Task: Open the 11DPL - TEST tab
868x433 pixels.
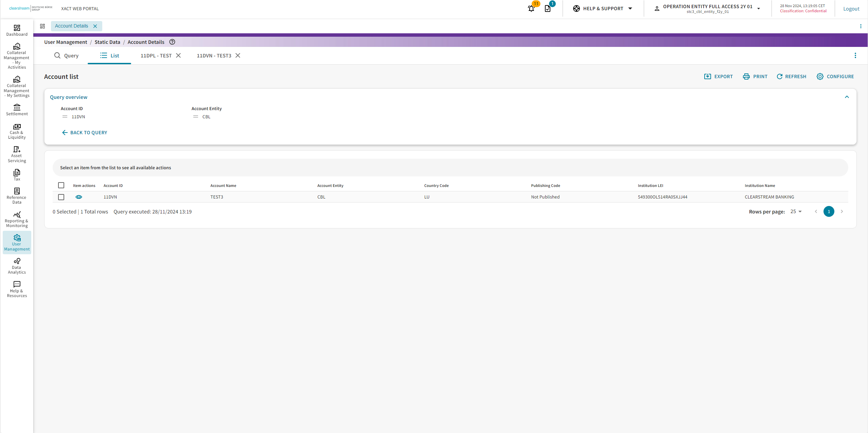Action: pos(156,55)
